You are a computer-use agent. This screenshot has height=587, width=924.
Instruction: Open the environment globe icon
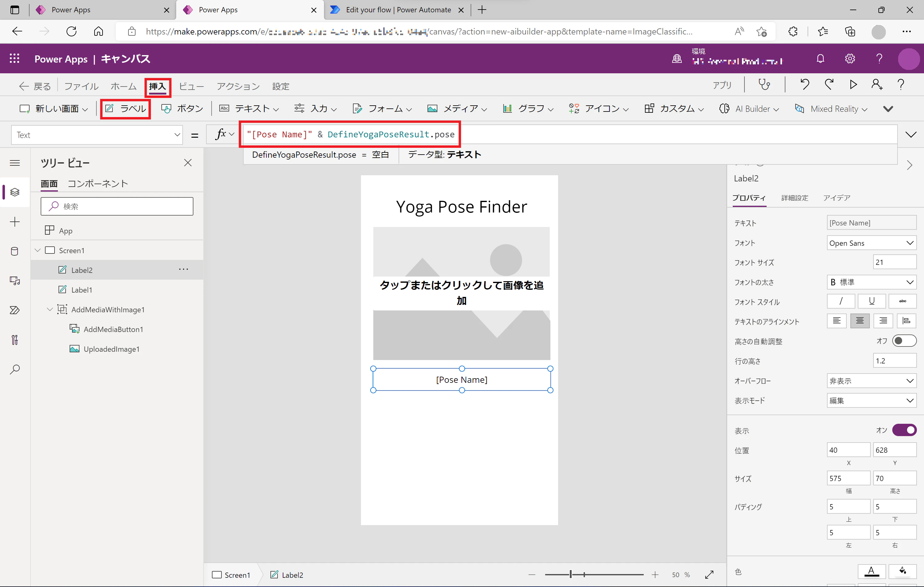[x=677, y=58]
